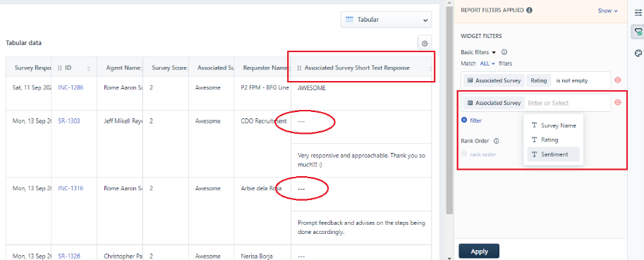
Task: Open ticket INC-1316
Action: pyautogui.click(x=71, y=188)
